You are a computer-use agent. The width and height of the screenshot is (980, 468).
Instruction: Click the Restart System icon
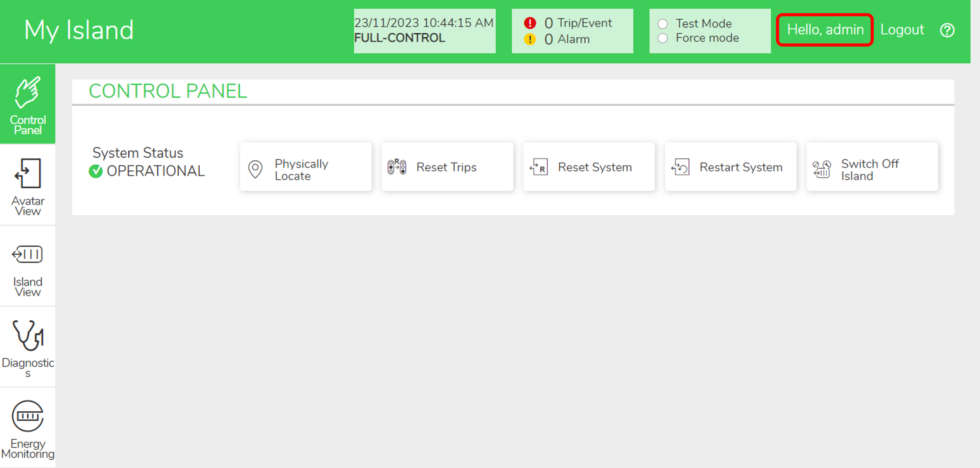[680, 167]
